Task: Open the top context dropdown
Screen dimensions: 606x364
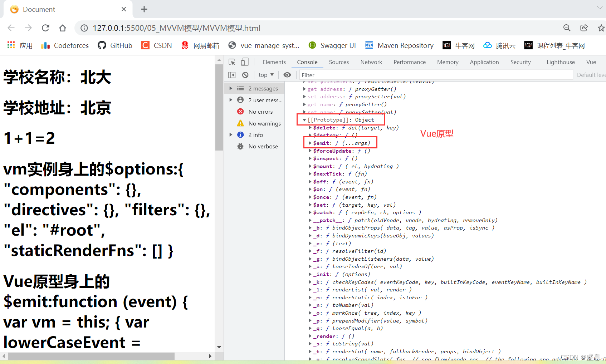Action: tap(266, 75)
